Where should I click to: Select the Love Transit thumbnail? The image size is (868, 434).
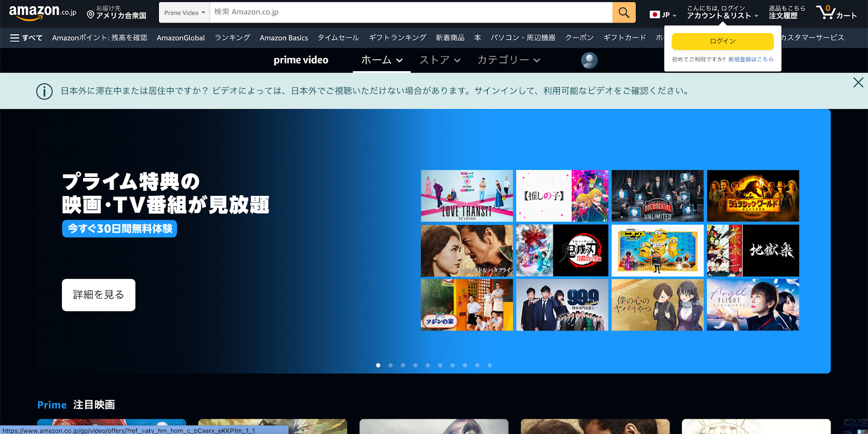coord(467,196)
